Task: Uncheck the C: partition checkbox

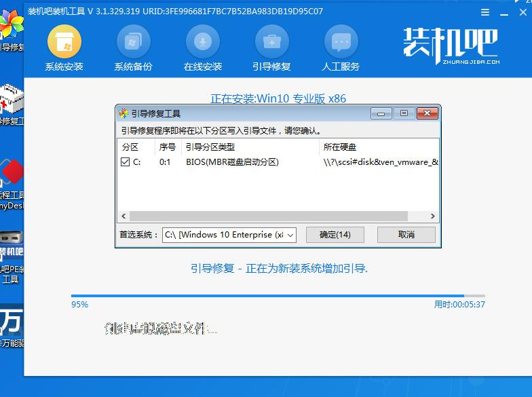Action: coord(125,162)
